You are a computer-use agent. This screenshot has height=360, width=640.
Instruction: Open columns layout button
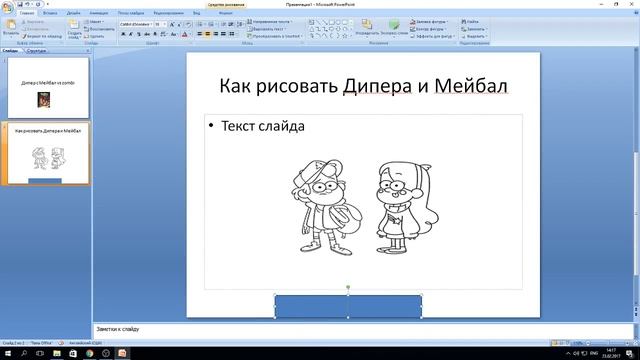tap(232, 34)
